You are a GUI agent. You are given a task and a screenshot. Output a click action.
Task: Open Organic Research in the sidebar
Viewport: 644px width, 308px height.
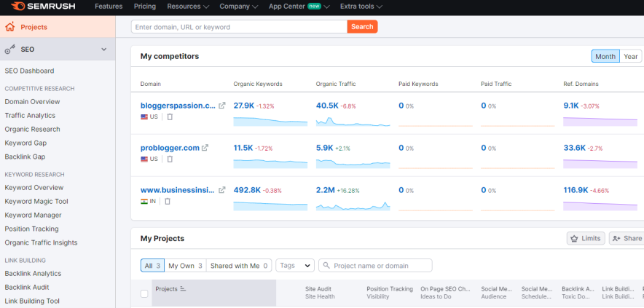click(33, 129)
